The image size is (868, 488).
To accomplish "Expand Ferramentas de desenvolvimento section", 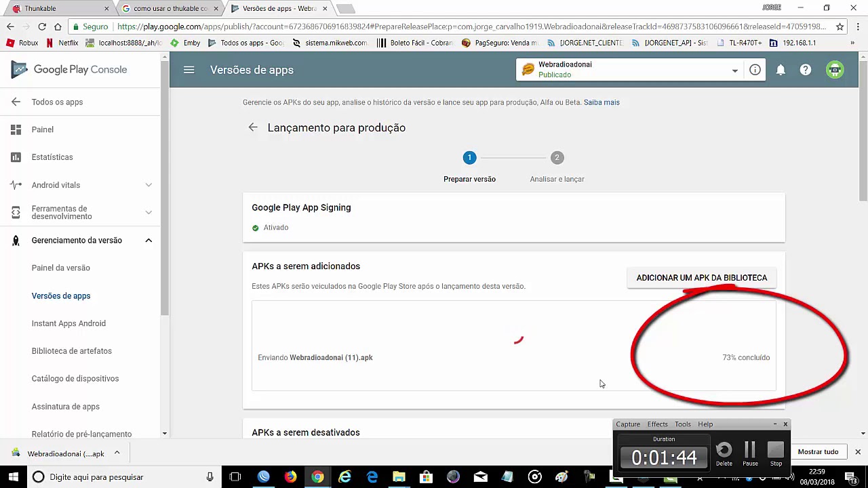I will 149,213.
